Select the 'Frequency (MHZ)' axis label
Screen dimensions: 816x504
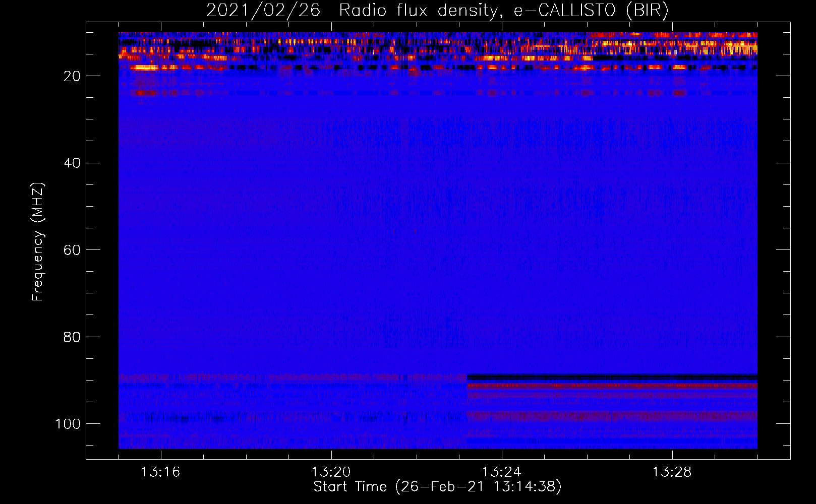pos(38,242)
